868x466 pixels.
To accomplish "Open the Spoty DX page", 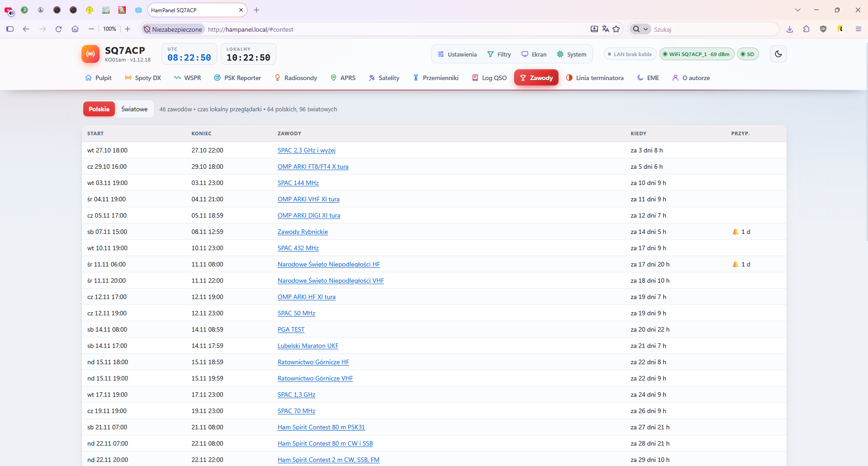I will pyautogui.click(x=143, y=78).
